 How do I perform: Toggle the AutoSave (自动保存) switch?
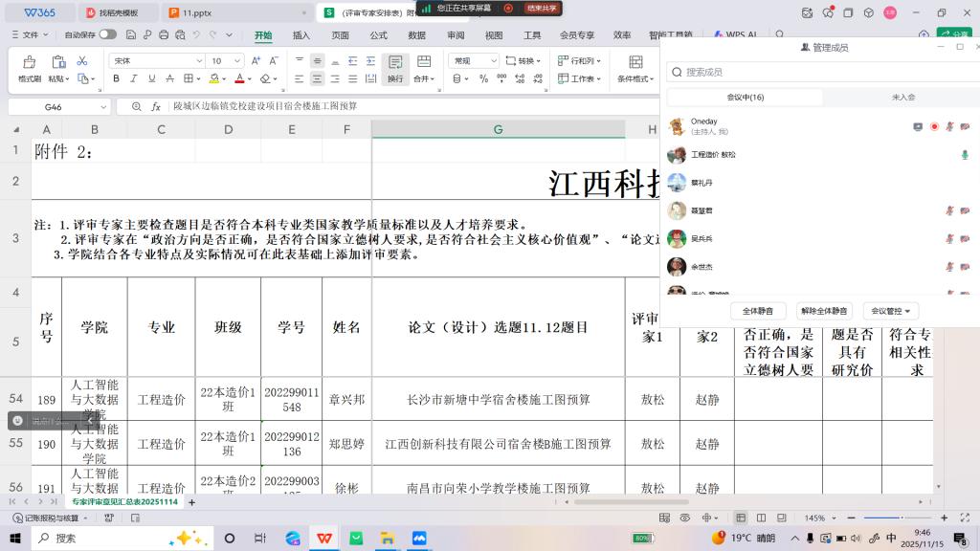point(107,34)
